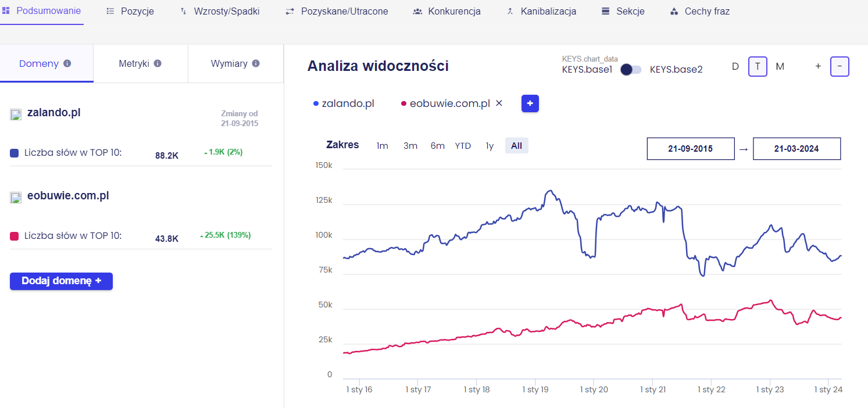Click the Sekcje layers icon

click(x=606, y=11)
